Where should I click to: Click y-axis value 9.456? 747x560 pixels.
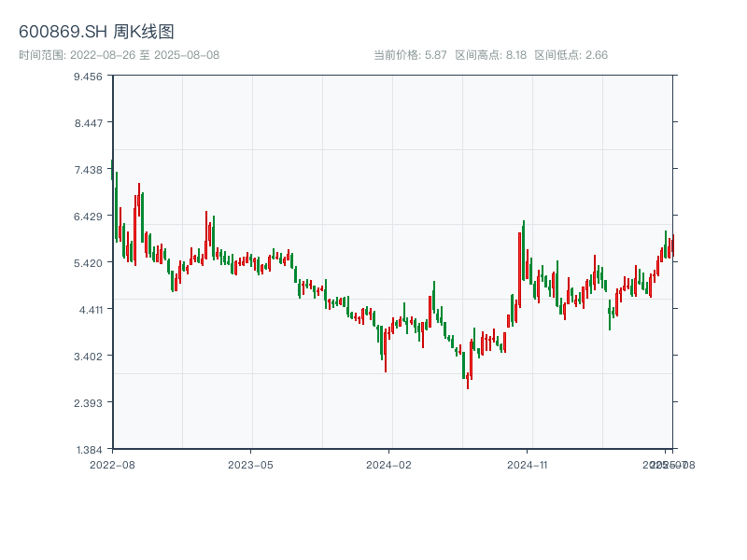88,77
